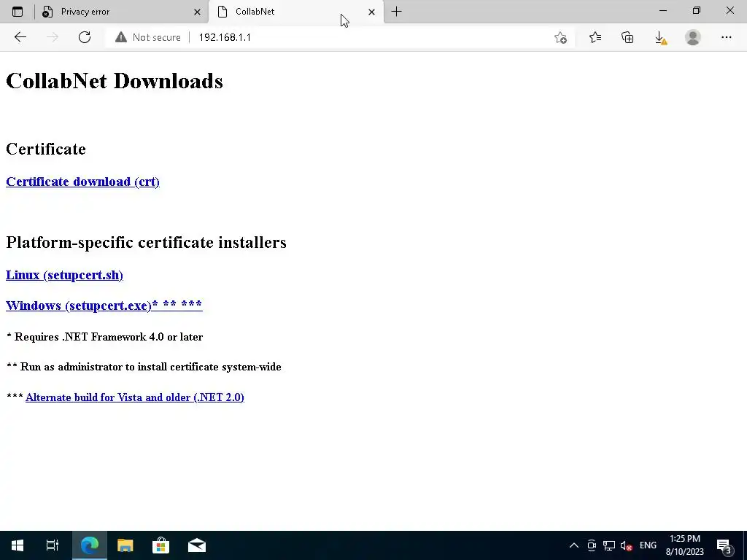Open the Downloads panel with warning
Viewport: 747px width, 560px height.
(660, 38)
